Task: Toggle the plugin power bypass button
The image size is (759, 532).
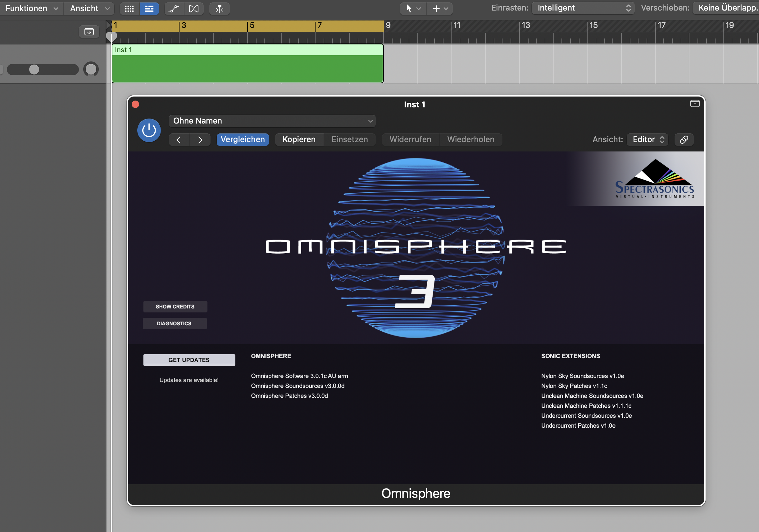Action: [x=149, y=130]
